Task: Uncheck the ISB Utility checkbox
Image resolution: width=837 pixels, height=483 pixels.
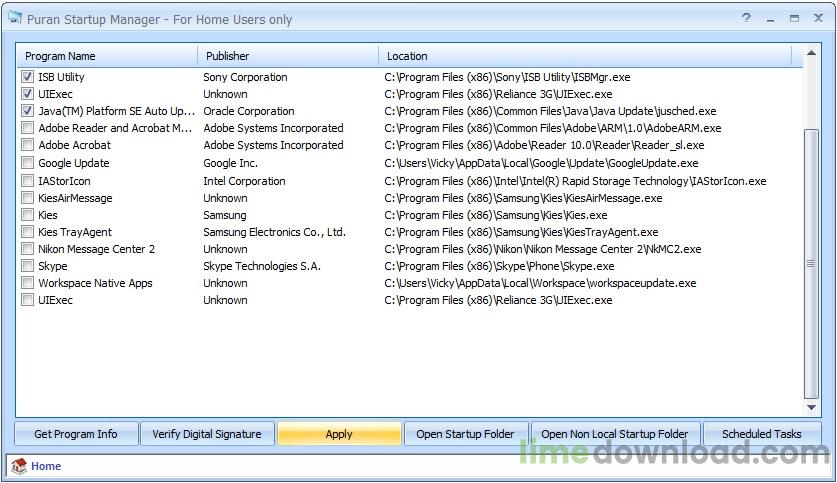Action: (27, 77)
